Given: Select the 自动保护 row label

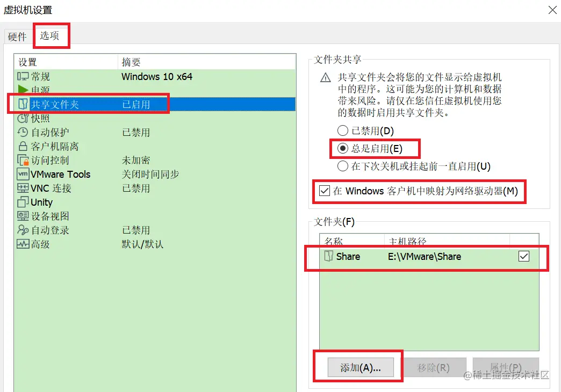Looking at the screenshot, I should click(x=50, y=132).
